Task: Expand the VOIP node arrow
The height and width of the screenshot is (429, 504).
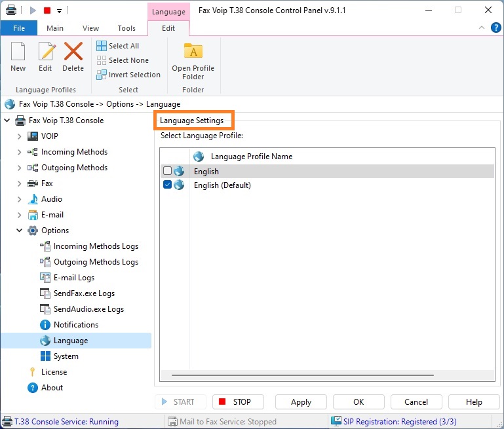Action: tap(19, 136)
